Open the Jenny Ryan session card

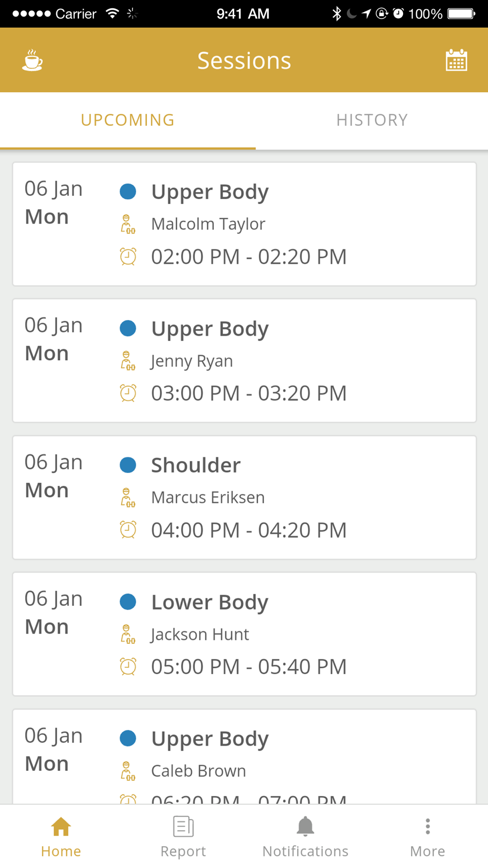pos(244,361)
